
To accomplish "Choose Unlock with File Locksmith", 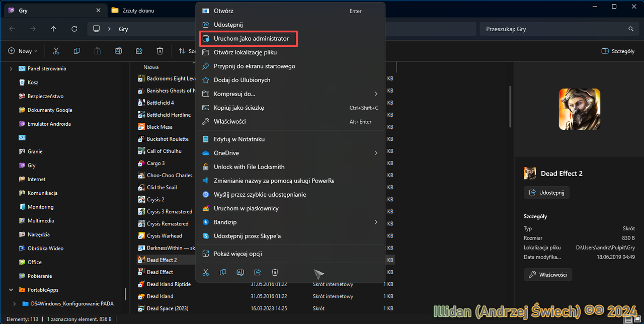I will (290, 167).
